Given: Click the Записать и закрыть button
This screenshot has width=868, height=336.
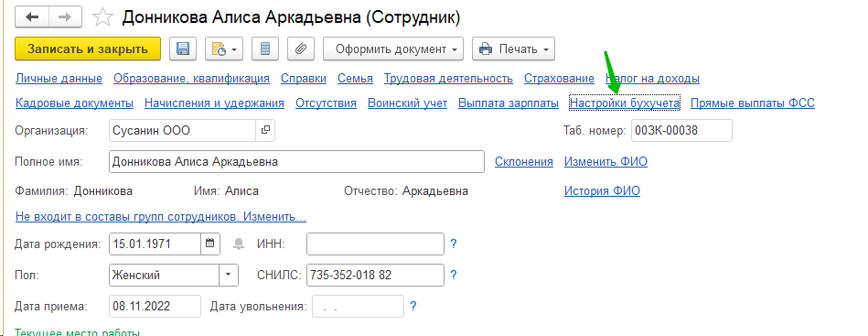Looking at the screenshot, I should [88, 49].
